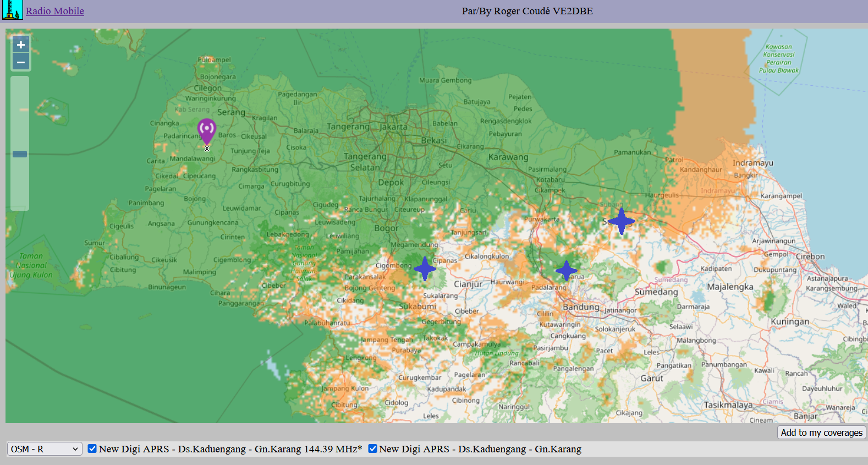Click the Tasikmalaya label on the map
The image size is (868, 465).
click(x=728, y=405)
